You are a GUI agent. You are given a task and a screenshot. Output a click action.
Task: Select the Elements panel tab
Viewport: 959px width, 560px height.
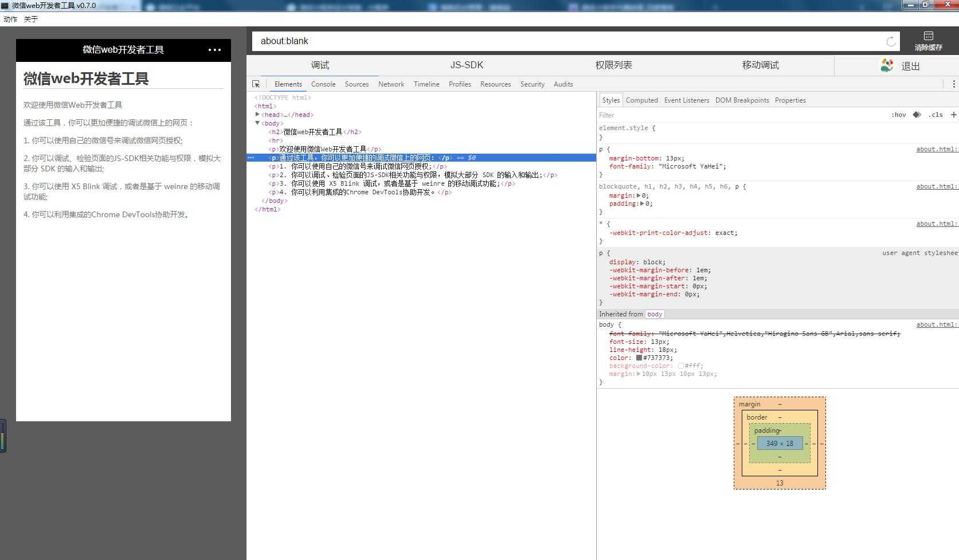point(288,84)
